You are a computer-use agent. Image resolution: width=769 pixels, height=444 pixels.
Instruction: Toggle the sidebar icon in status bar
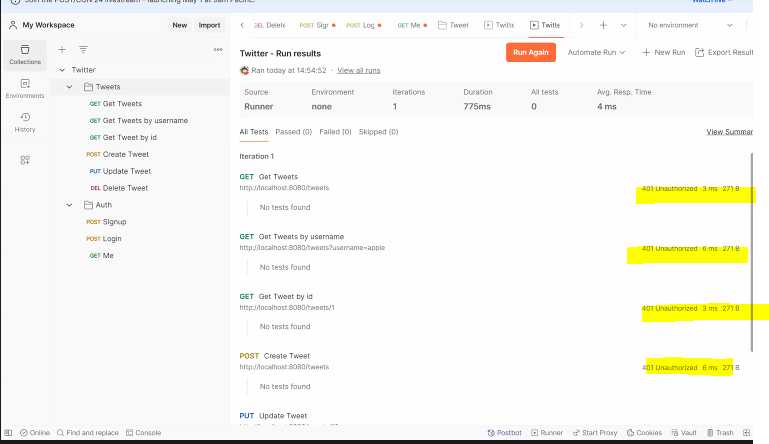tap(8, 433)
